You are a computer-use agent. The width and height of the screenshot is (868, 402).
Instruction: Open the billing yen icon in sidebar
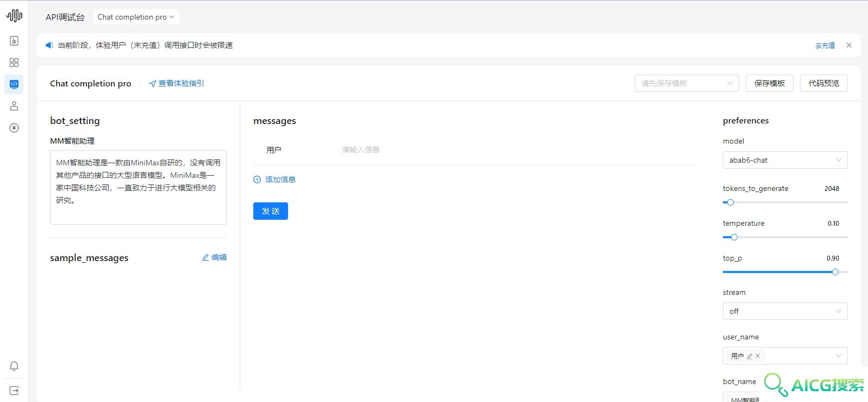(14, 128)
